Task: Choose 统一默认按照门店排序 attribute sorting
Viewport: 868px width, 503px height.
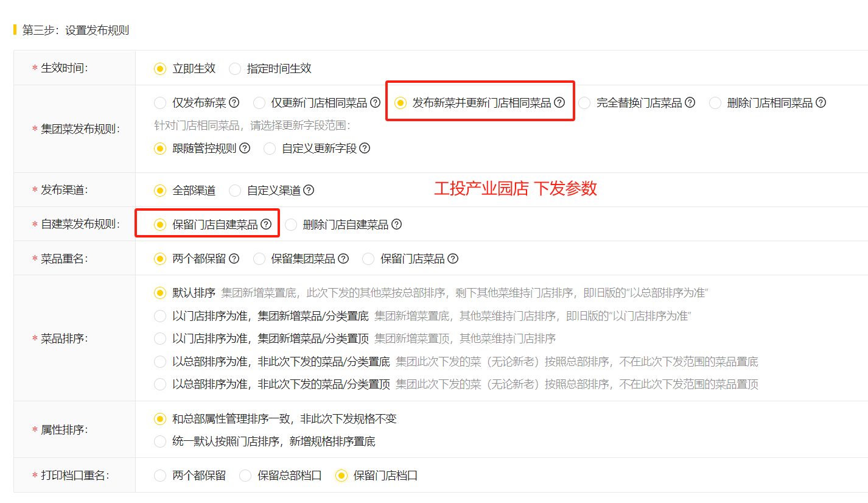Action: pyautogui.click(x=160, y=441)
